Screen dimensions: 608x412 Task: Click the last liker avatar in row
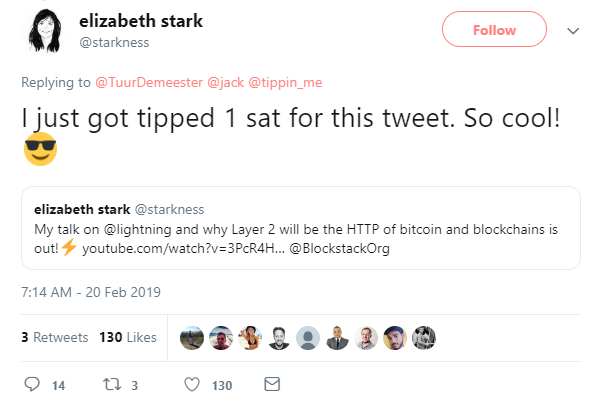pos(424,338)
